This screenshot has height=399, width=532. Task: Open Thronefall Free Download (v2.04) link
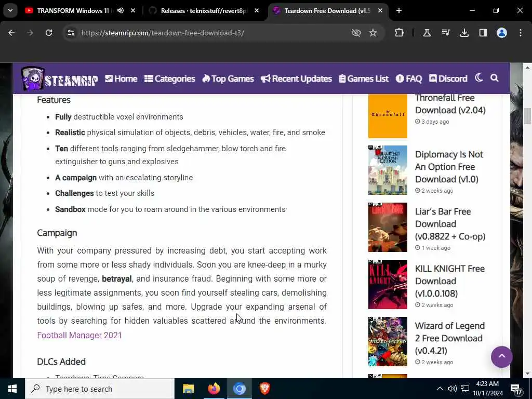[x=450, y=104]
